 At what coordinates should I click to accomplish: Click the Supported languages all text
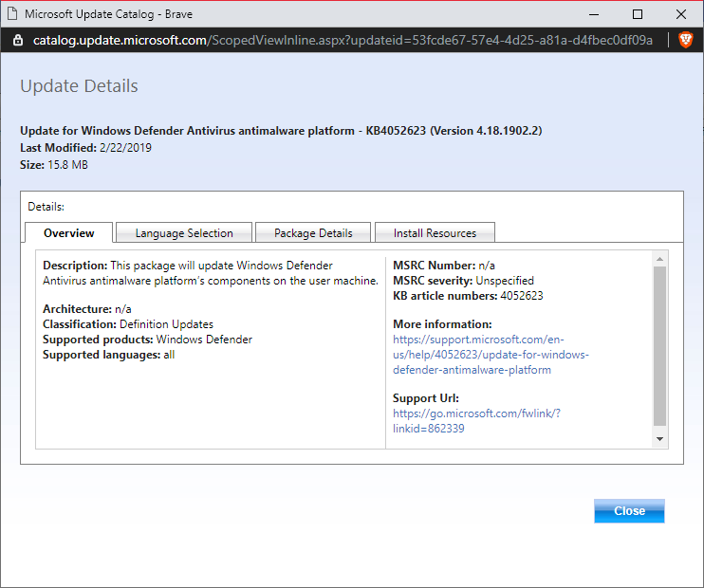click(x=109, y=355)
